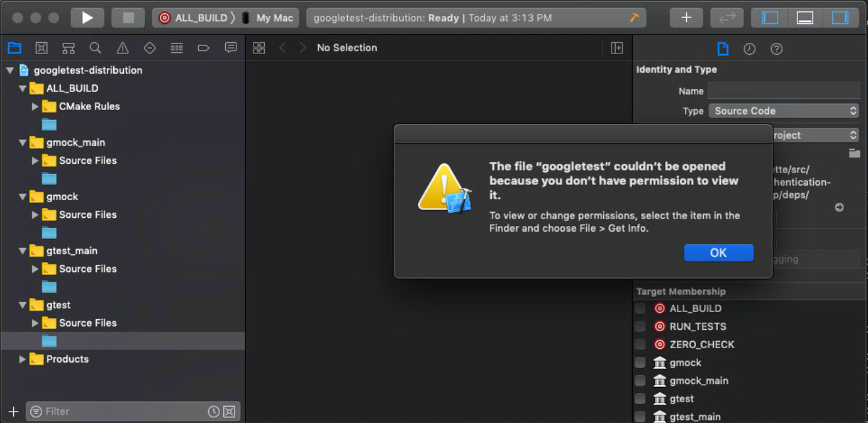
Task: Select the History inspector tab
Action: tap(749, 48)
